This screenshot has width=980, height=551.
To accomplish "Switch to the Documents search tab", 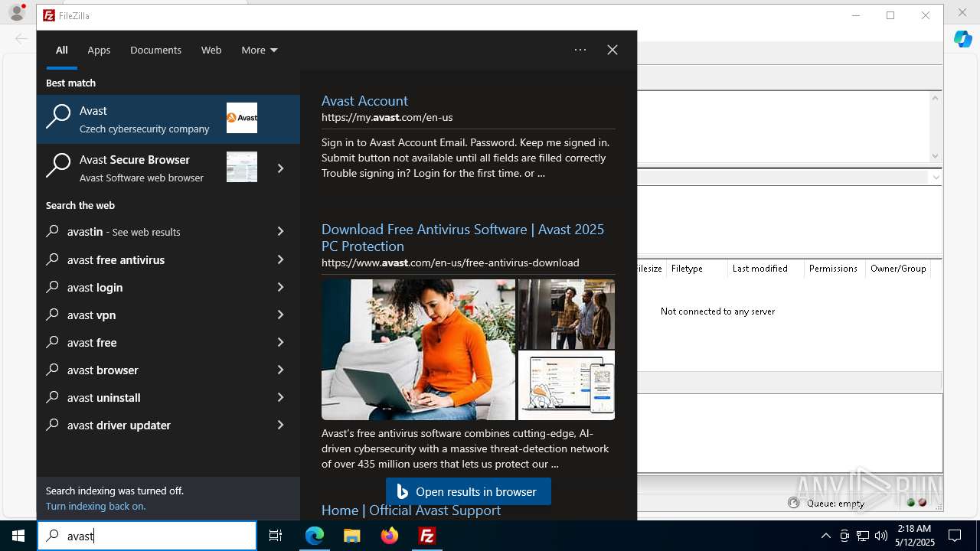I will tap(155, 50).
